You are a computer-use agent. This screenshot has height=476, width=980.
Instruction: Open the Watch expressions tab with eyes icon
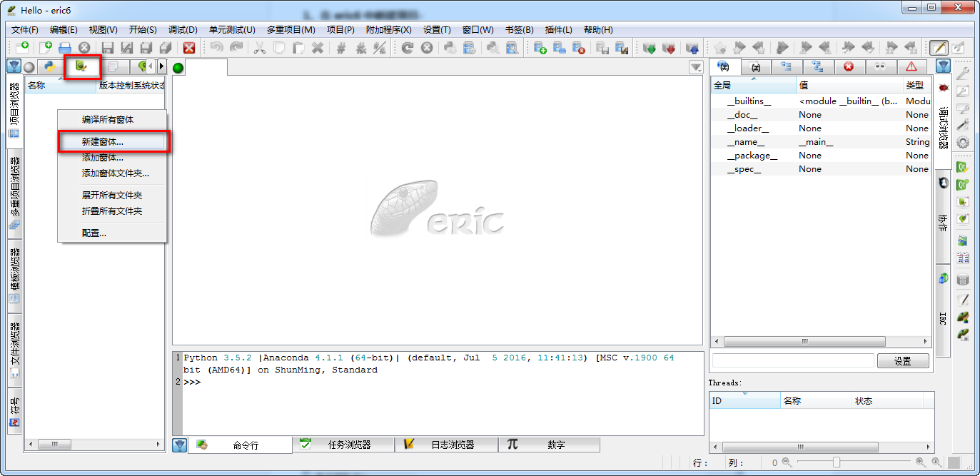[x=880, y=66]
